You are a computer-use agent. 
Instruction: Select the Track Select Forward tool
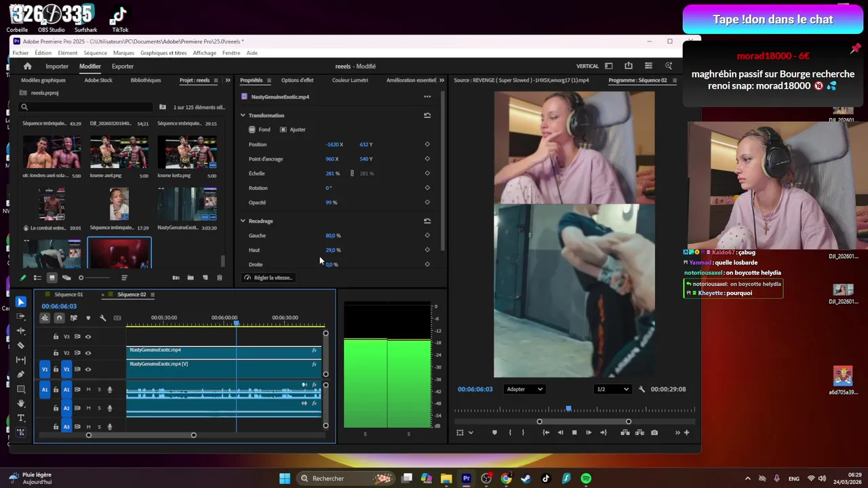click(x=21, y=317)
